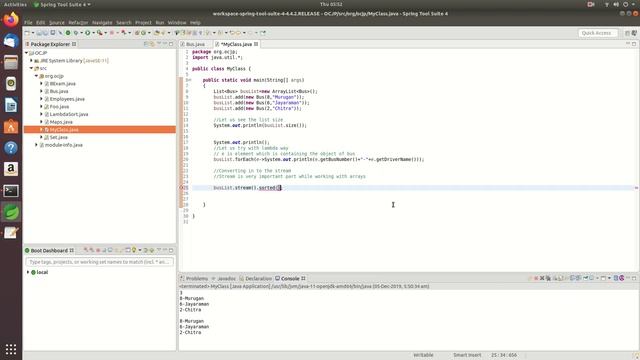The width and height of the screenshot is (640, 360).
Task: Click the purple icon in the Console toolbar
Action: (622, 278)
